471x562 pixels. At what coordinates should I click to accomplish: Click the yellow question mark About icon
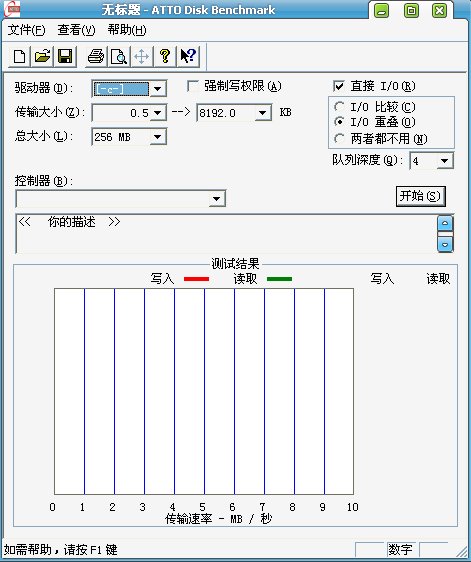coord(165,56)
